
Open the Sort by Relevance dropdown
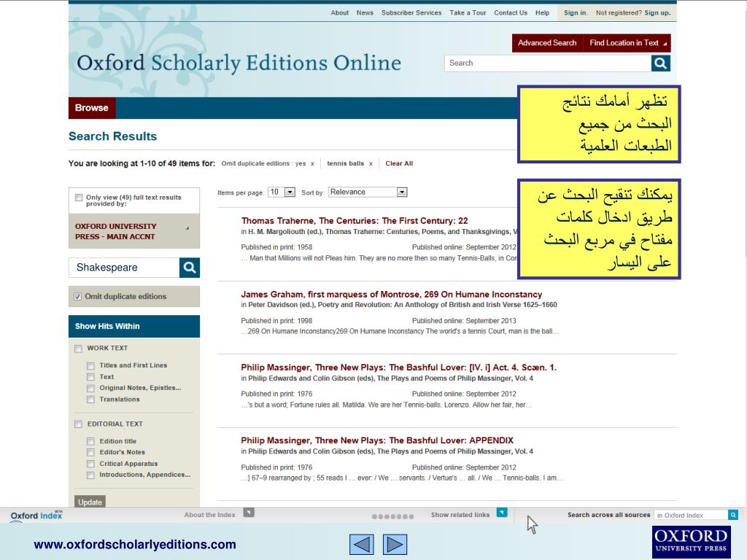pyautogui.click(x=368, y=192)
